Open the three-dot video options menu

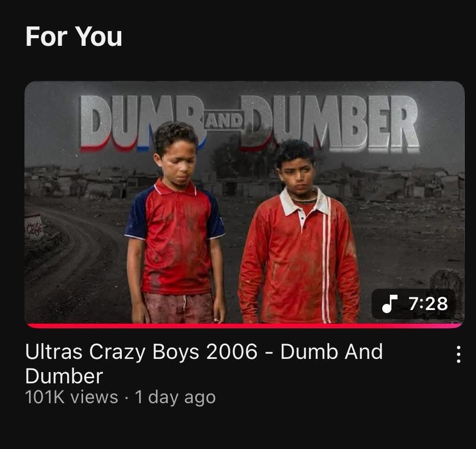[x=458, y=354]
